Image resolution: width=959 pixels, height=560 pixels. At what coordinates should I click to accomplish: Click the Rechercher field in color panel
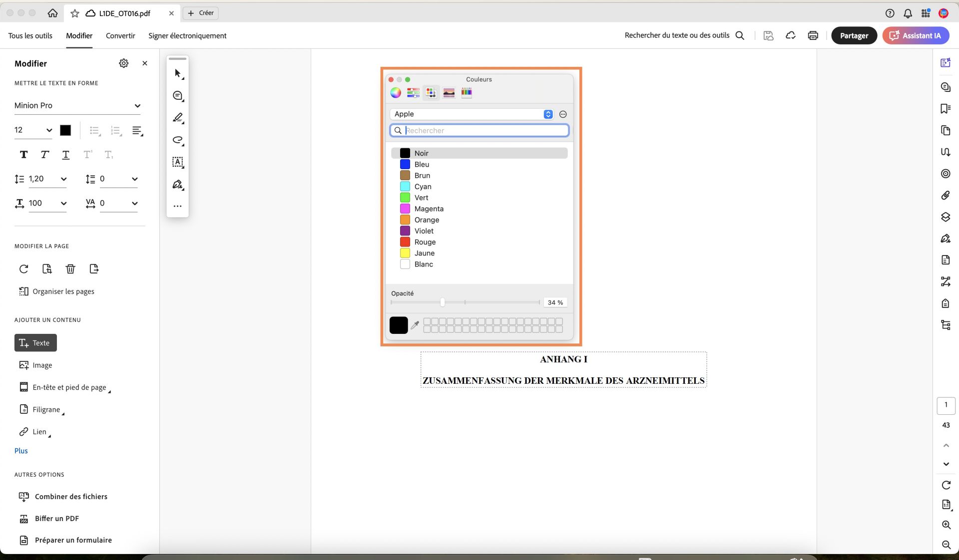pos(479,130)
